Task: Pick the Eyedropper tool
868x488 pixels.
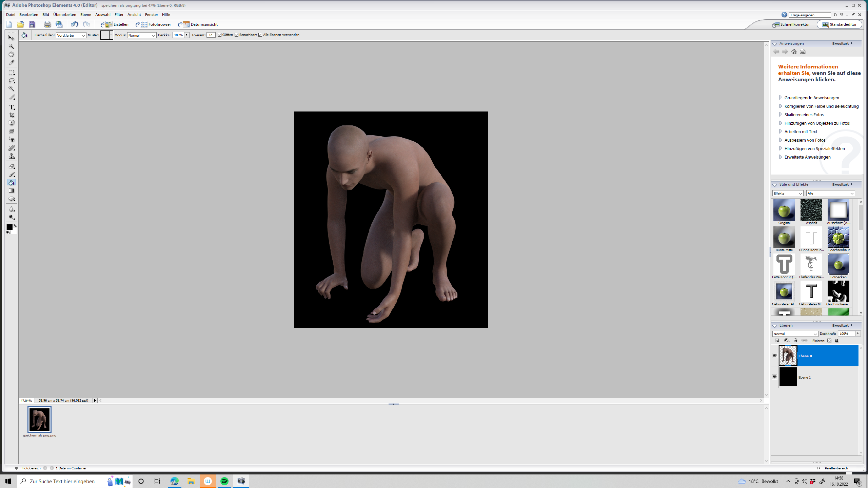Action: point(12,62)
